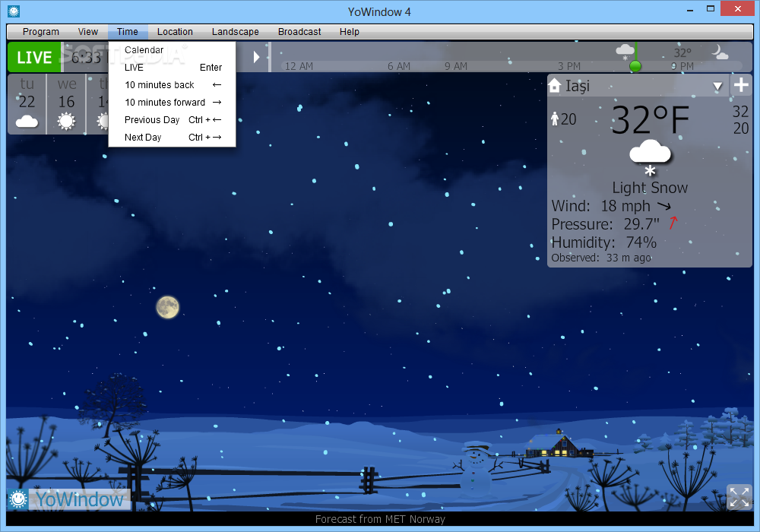This screenshot has height=532, width=760.
Task: Click the Humidity 74% reading
Action: pos(604,242)
